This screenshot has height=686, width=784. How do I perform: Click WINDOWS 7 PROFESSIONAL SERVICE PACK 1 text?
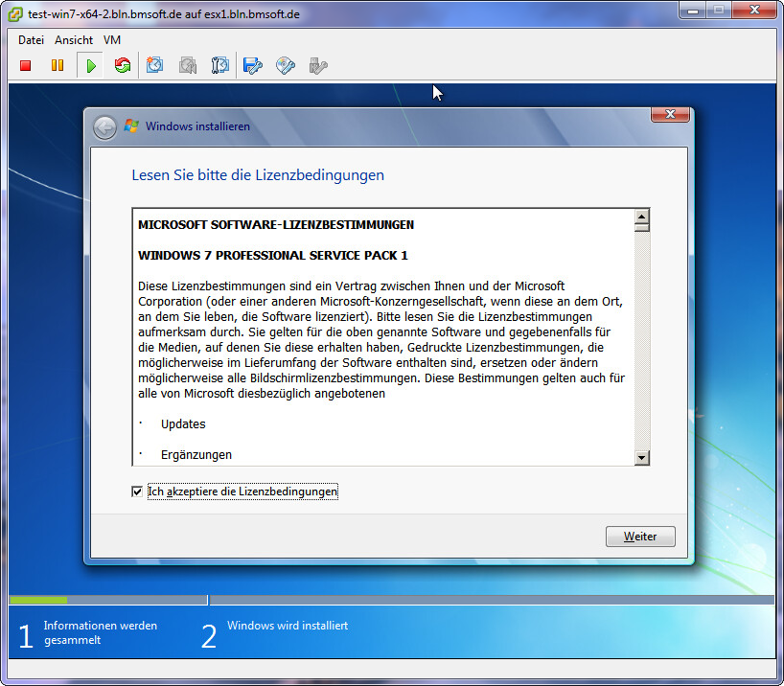[273, 256]
